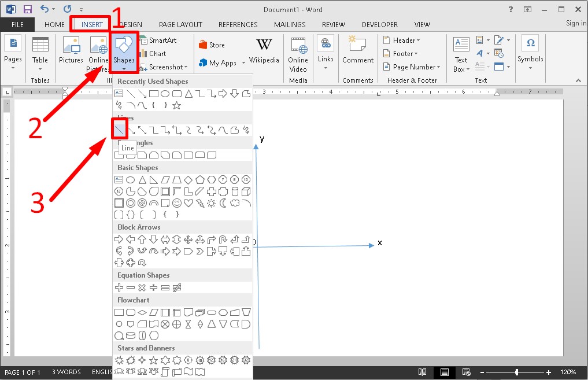Switch to the REVIEW tab
Screen dimensions: 588x380
click(x=333, y=25)
